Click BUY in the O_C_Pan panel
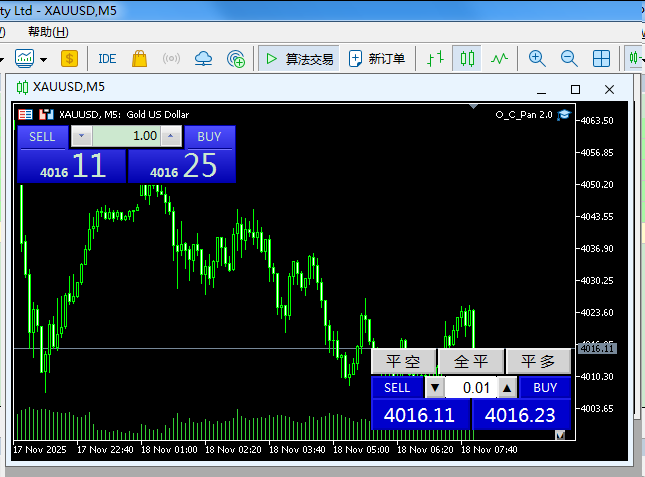 pos(545,387)
